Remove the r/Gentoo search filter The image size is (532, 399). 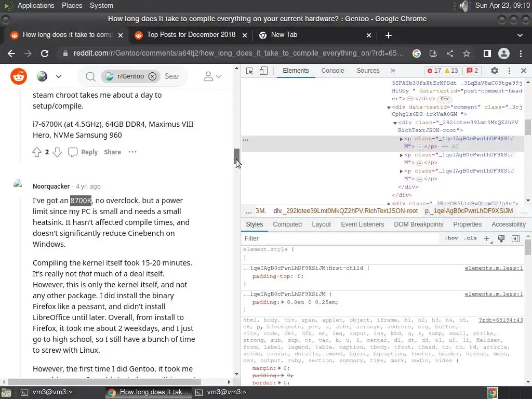(152, 76)
